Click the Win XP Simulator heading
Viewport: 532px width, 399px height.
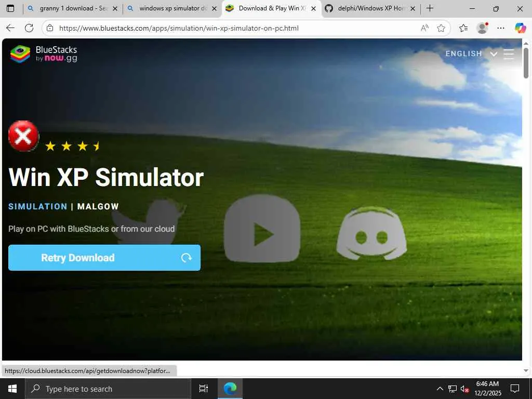pyautogui.click(x=106, y=177)
